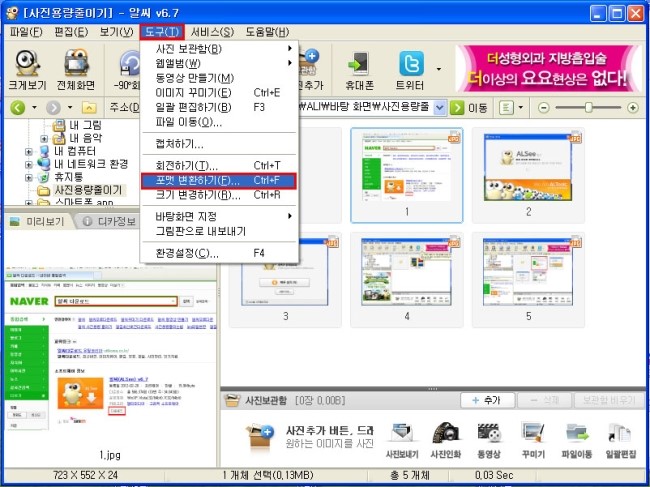Open the address path dropdown arrow
The width and height of the screenshot is (650, 487).
point(438,106)
